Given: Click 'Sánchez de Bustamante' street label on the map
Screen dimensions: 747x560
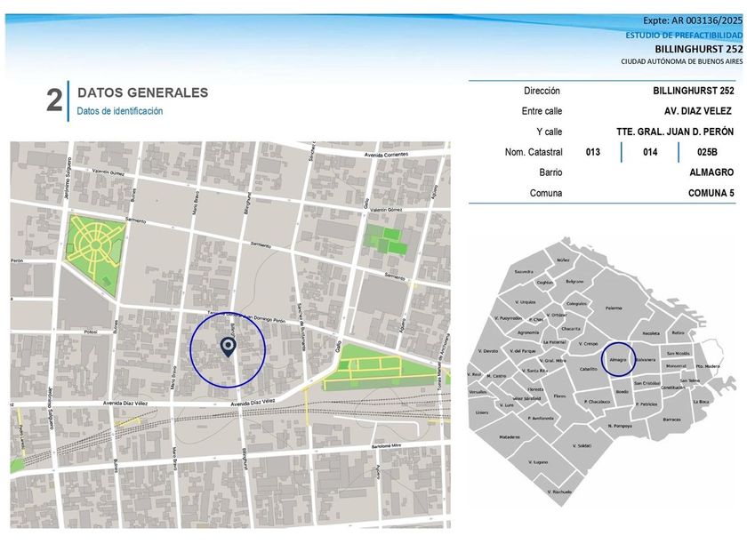Looking at the screenshot, I should tap(301, 327).
